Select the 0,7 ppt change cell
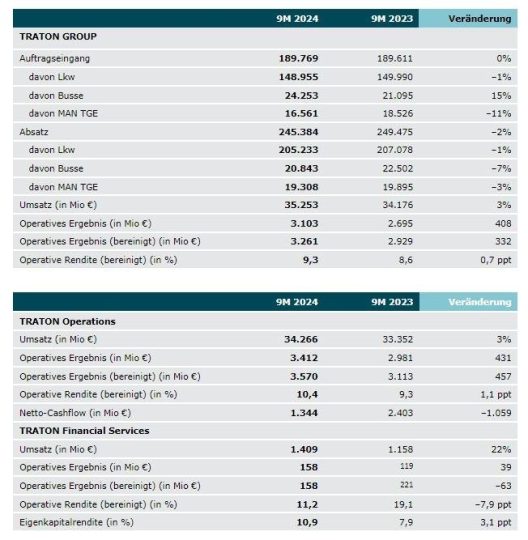The width and height of the screenshot is (528, 540). pyautogui.click(x=496, y=260)
